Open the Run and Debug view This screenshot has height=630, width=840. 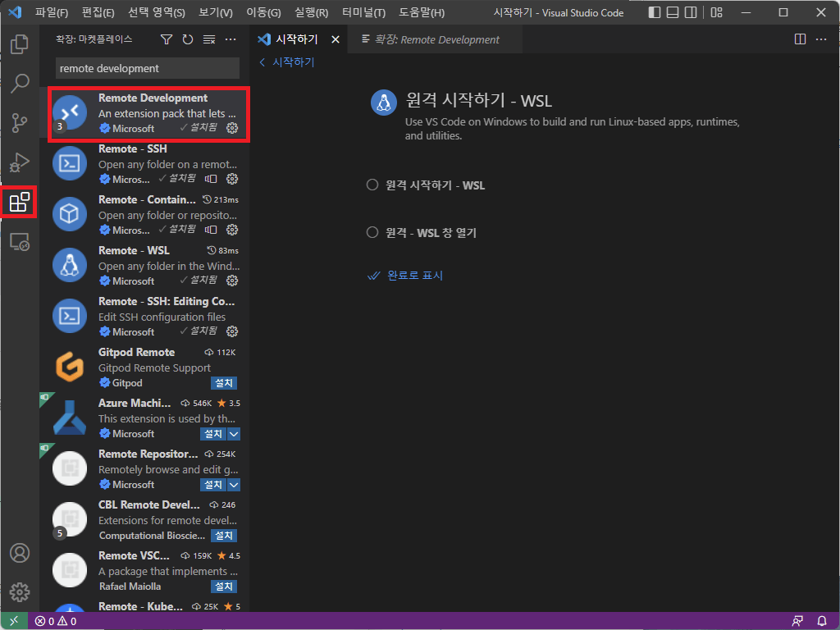coord(20,161)
